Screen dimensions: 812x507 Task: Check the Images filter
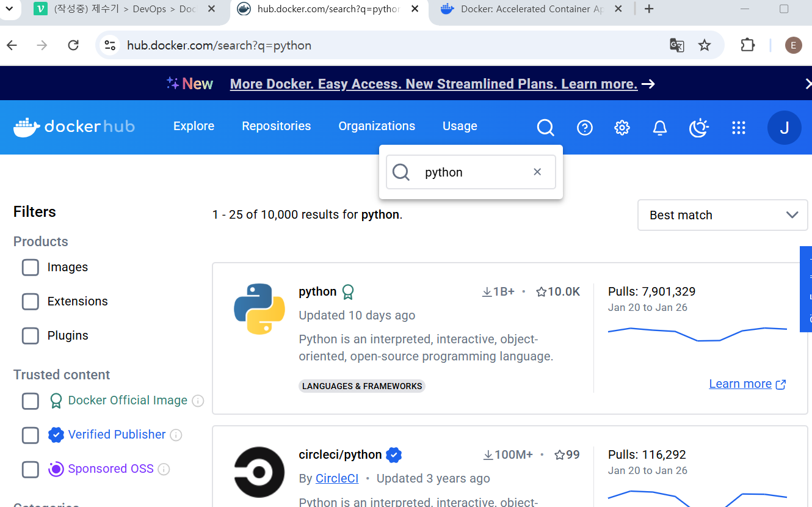[31, 268]
